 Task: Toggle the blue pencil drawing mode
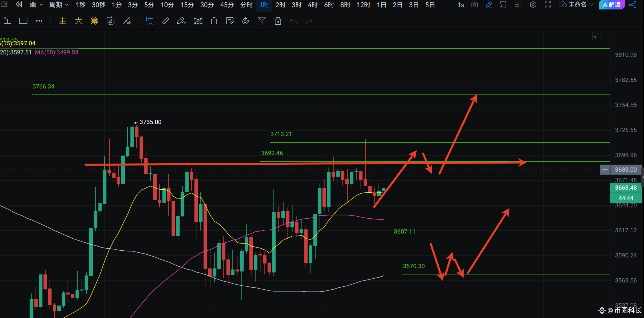click(489, 5)
